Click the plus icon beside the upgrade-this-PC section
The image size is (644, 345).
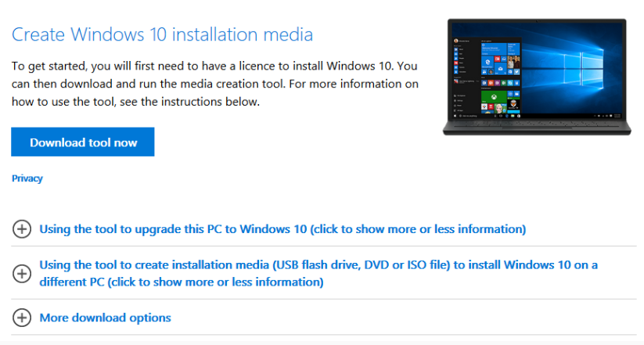[23, 229]
